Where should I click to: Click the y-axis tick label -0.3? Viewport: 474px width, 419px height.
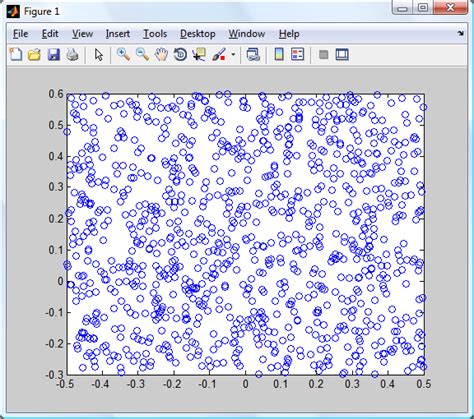54,374
